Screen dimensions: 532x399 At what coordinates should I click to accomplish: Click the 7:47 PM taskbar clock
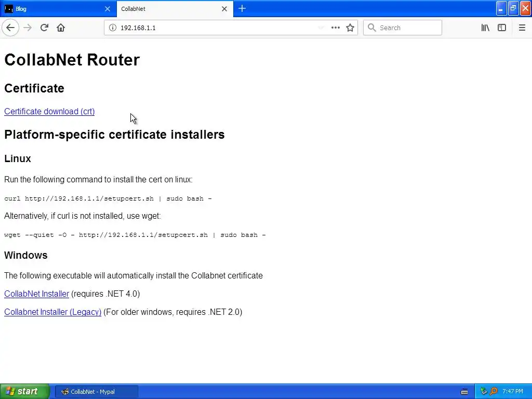513,391
